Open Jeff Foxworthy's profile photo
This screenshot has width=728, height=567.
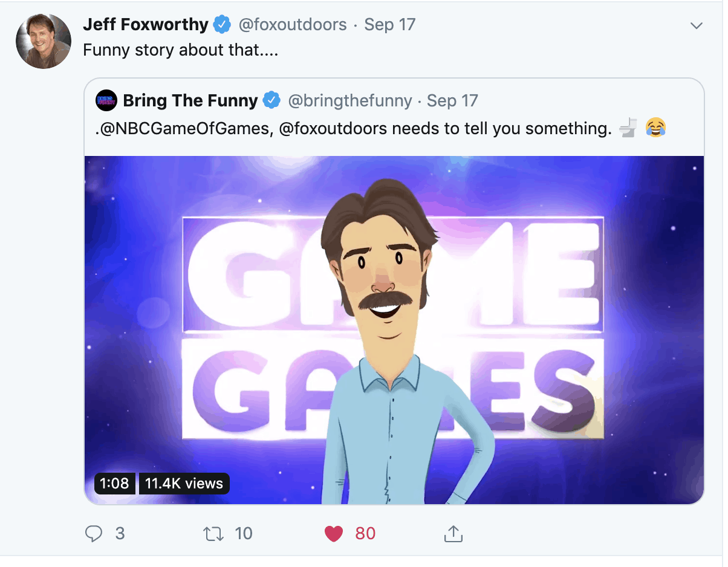coord(44,40)
